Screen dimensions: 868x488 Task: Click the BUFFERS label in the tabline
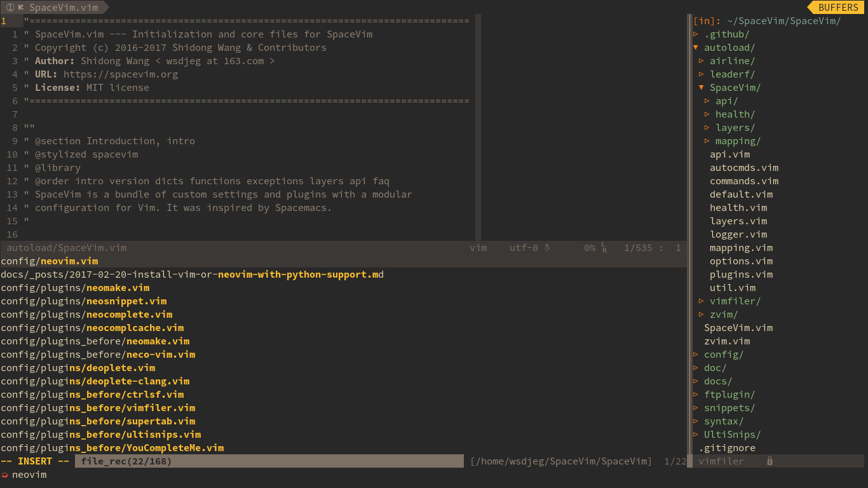point(838,8)
